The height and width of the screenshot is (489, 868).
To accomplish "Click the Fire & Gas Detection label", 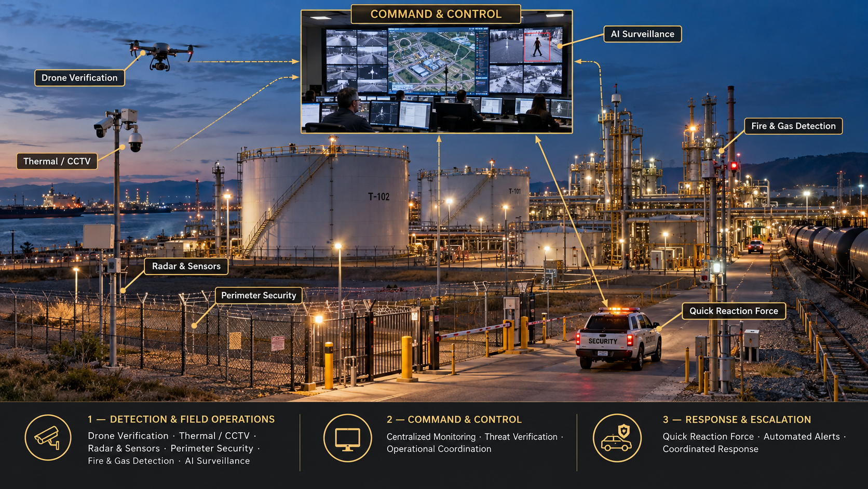I will tap(793, 126).
